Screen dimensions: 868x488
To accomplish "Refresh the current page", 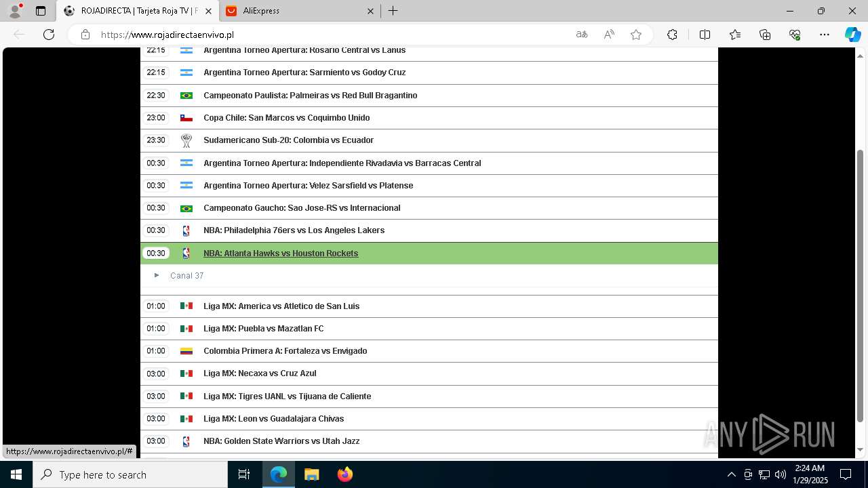I will tap(49, 35).
